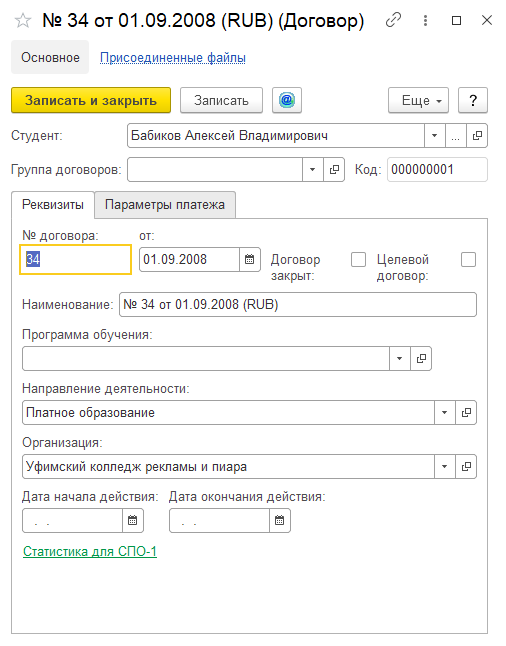Open Статистика для СПО-1 link
This screenshot has width=506, height=646.
pos(90,551)
